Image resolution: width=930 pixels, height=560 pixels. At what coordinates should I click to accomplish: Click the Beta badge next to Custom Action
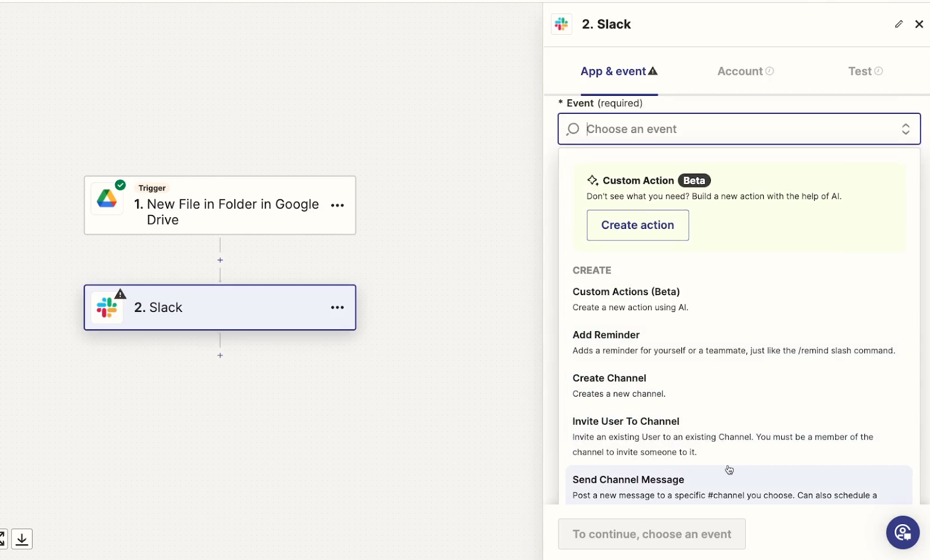point(694,180)
